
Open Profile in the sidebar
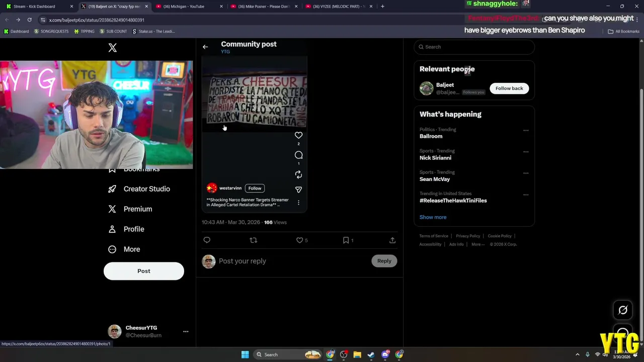[126, 229]
